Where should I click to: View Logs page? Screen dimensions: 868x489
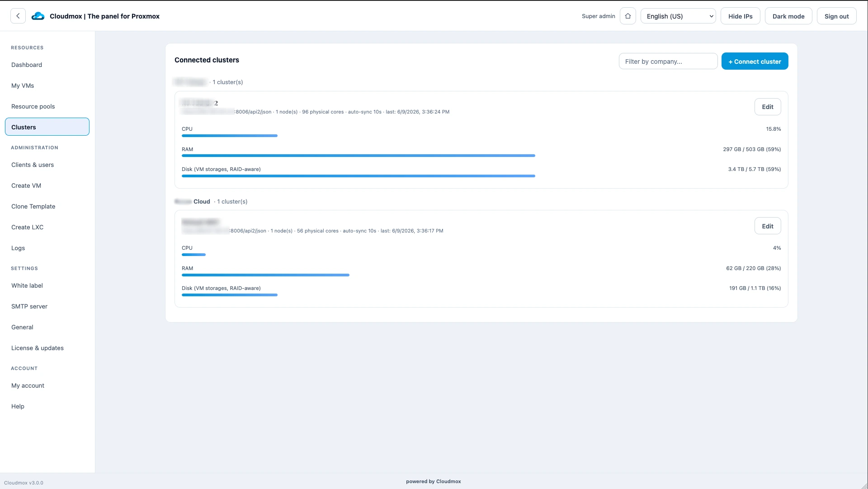(47, 248)
